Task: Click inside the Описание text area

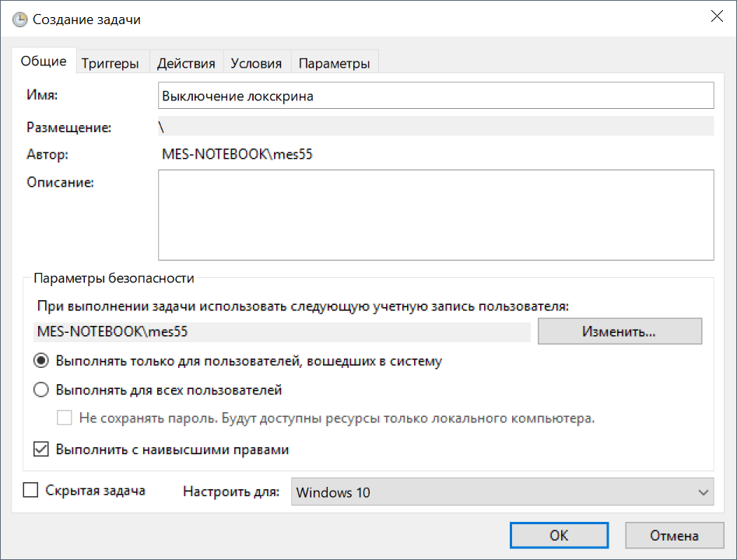Action: click(436, 215)
